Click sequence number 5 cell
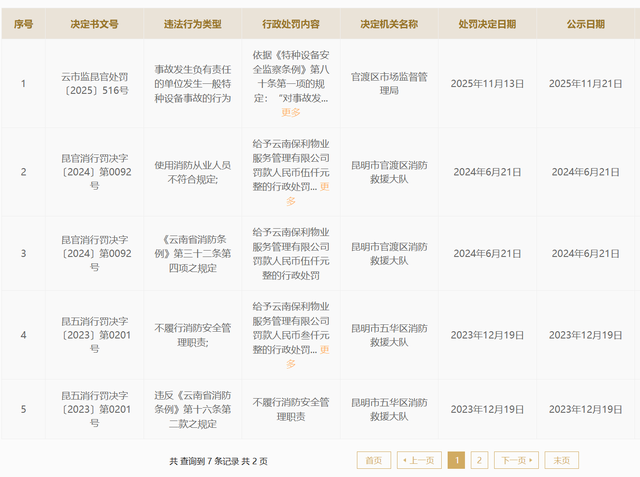The width and height of the screenshot is (640, 477). (x=23, y=409)
